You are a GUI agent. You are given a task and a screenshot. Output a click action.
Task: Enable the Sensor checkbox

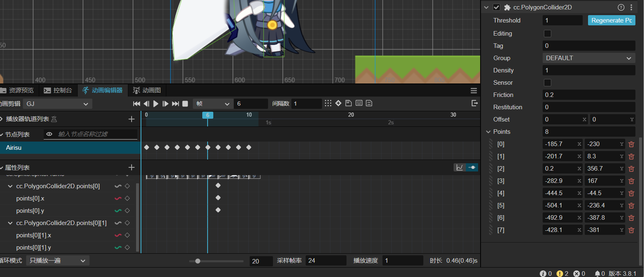548,83
